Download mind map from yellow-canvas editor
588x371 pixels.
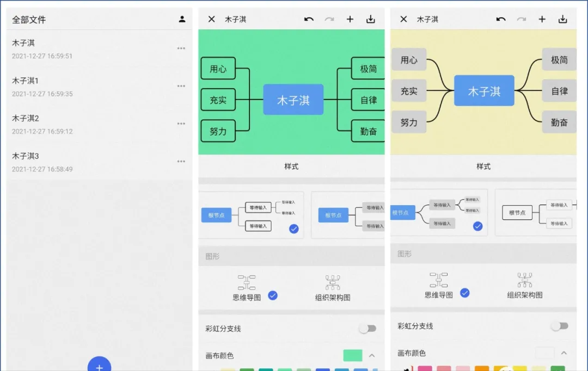point(562,19)
